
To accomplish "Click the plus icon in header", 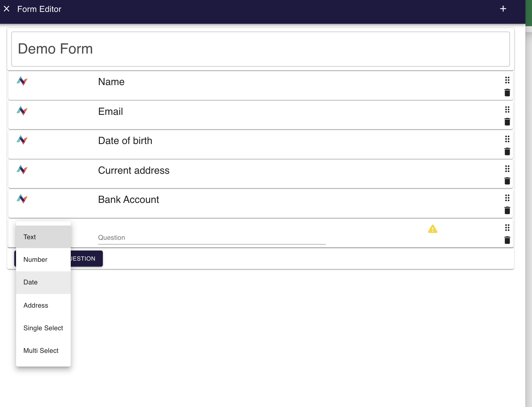I will click(503, 9).
